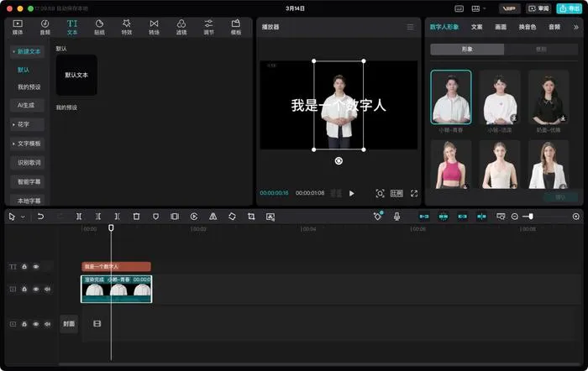This screenshot has width=588, height=371.
Task: Lock the digital human video track
Action: (24, 289)
